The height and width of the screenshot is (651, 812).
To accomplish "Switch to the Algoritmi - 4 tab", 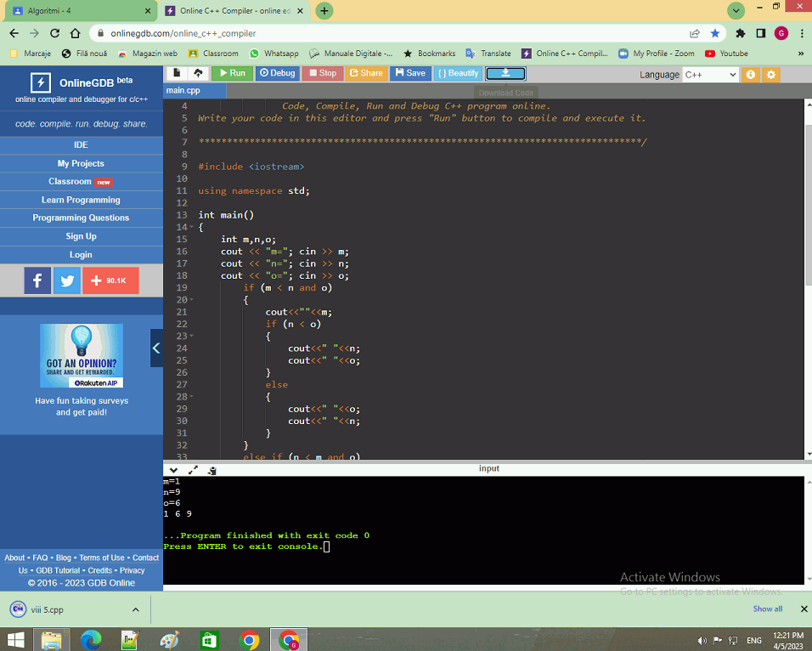I will click(x=78, y=11).
